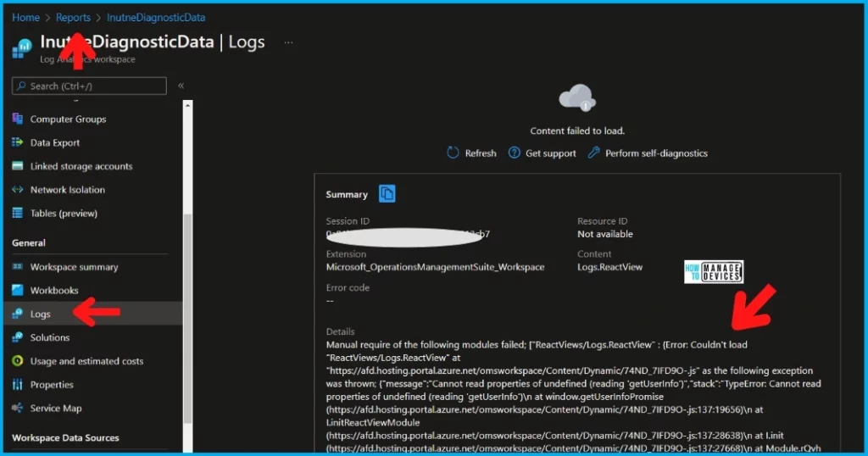This screenshot has width=868, height=456.
Task: Collapse the sidebar with double chevron
Action: click(181, 86)
